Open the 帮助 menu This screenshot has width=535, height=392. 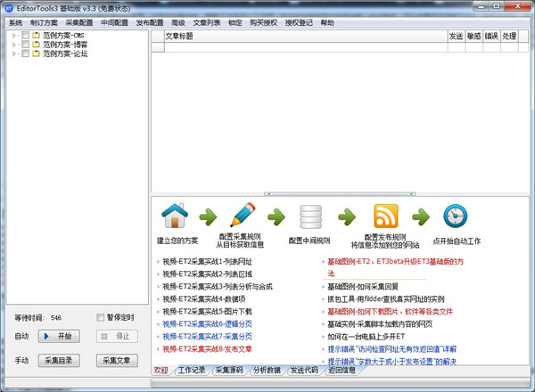coord(327,23)
